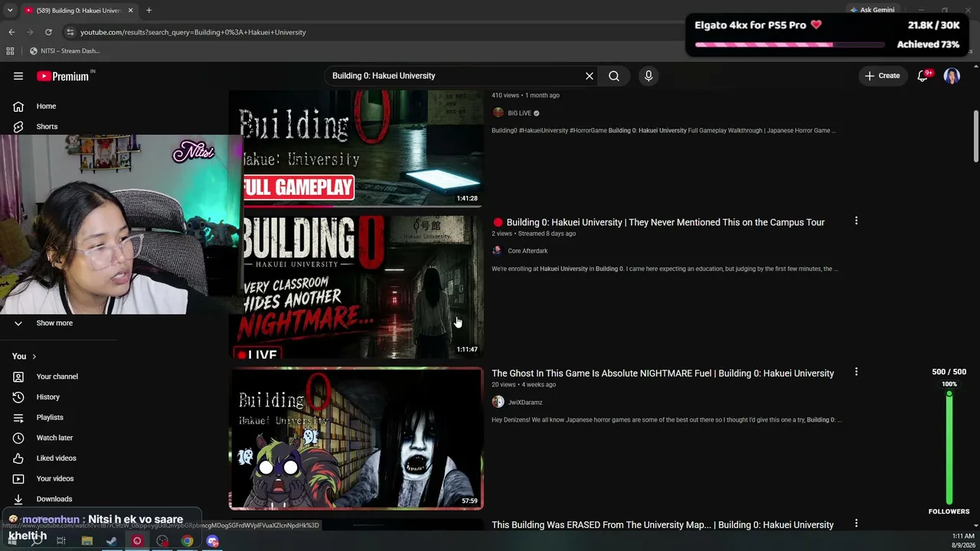This screenshot has height=551, width=980.
Task: Click the Ask Gemini button
Action: (x=872, y=10)
